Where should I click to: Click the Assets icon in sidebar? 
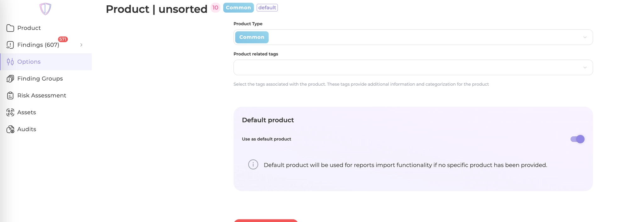tap(10, 112)
